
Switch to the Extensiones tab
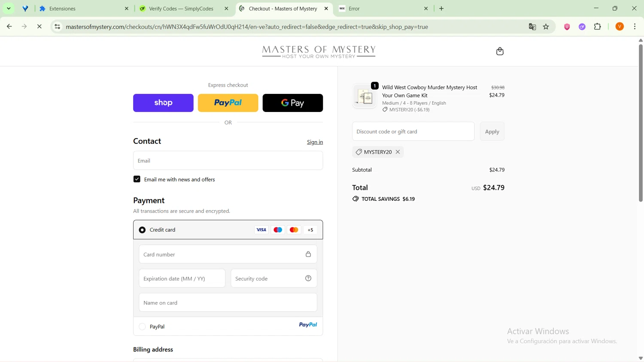tap(84, 9)
